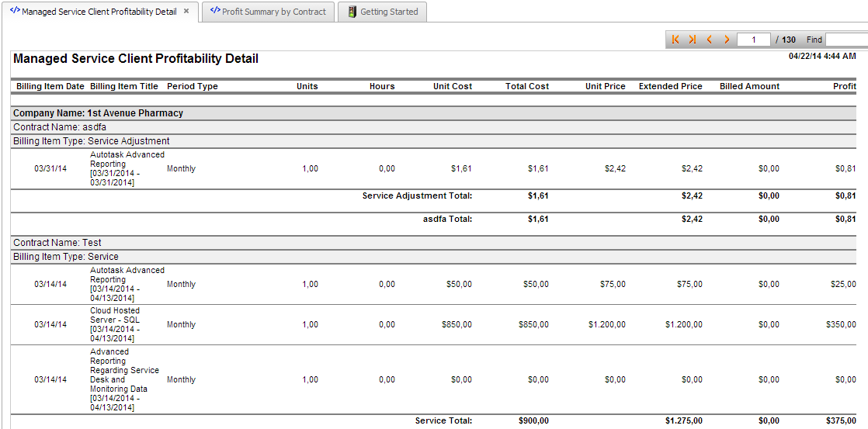
Task: Click the Unit Cost column header
Action: [452, 86]
